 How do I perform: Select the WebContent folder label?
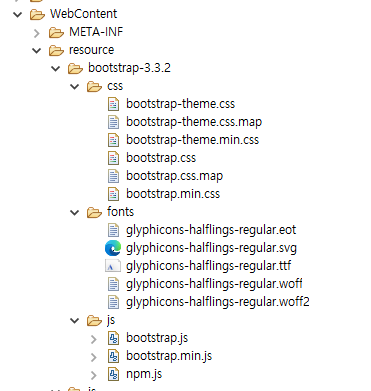tap(83, 14)
